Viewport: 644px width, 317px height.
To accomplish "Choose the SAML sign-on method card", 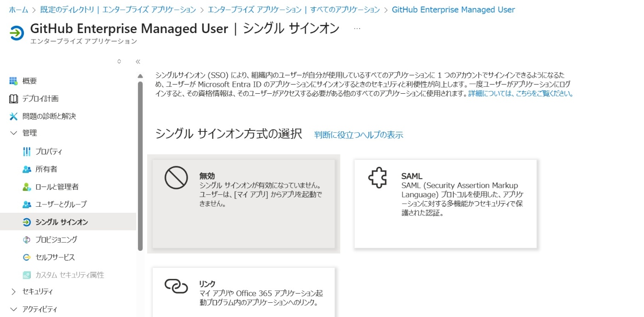I will [445, 204].
